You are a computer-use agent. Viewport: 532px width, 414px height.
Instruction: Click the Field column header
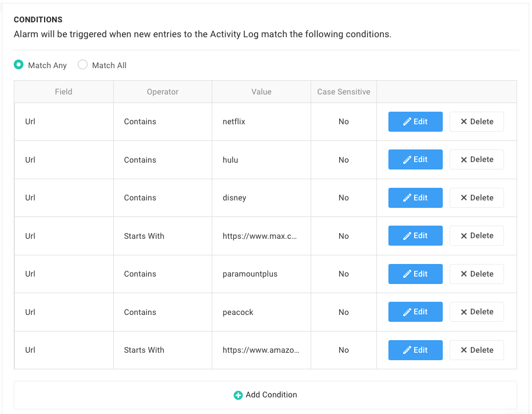tap(64, 92)
